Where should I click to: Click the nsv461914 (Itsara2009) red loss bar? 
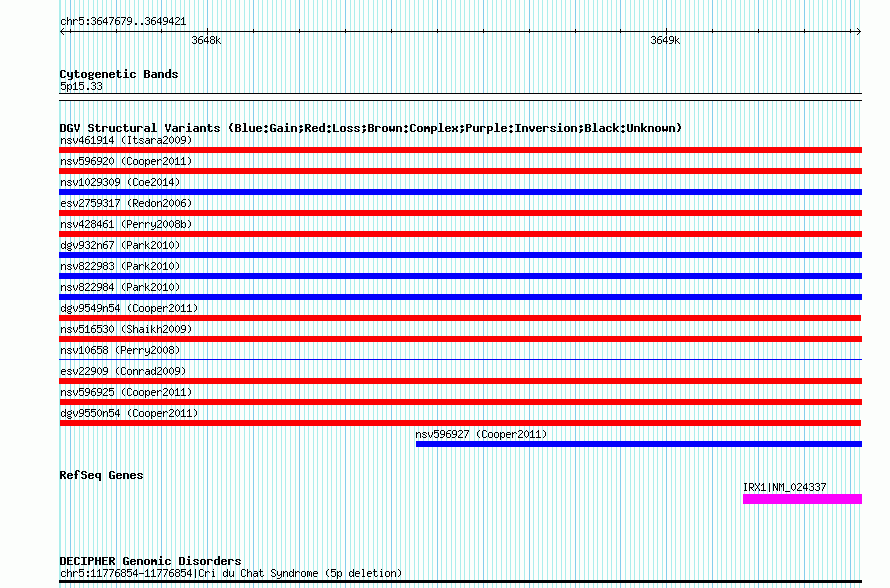pyautogui.click(x=460, y=150)
